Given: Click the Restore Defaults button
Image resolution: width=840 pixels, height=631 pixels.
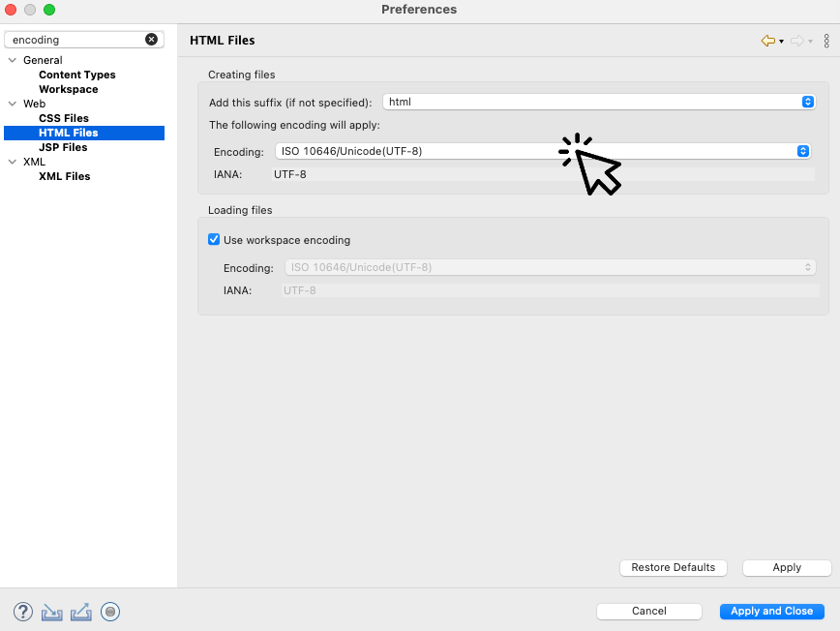Looking at the screenshot, I should [x=674, y=567].
